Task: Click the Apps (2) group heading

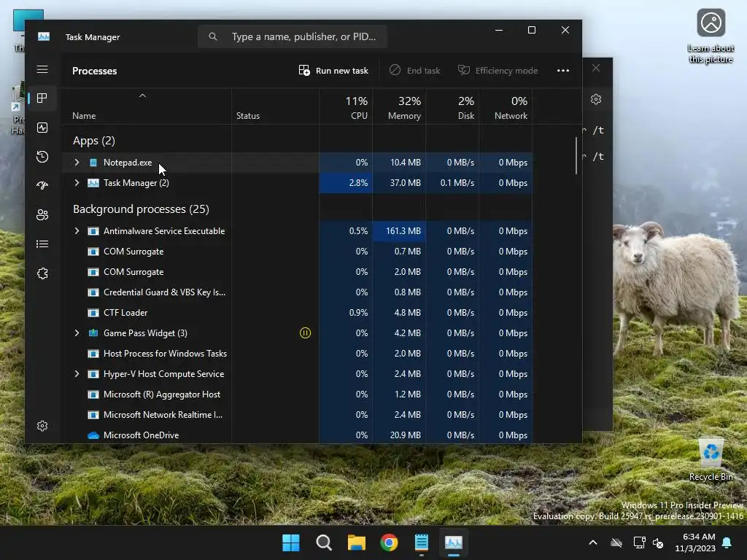Action: [x=94, y=141]
